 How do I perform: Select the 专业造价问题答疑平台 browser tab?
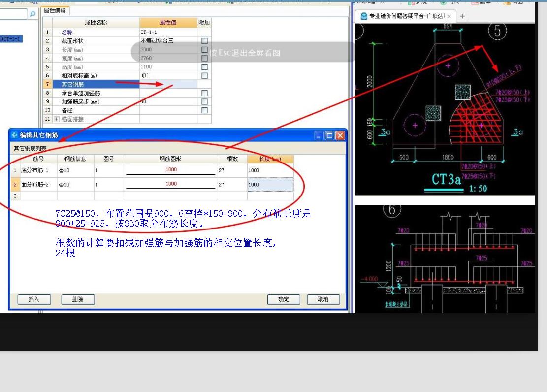pyautogui.click(x=407, y=16)
